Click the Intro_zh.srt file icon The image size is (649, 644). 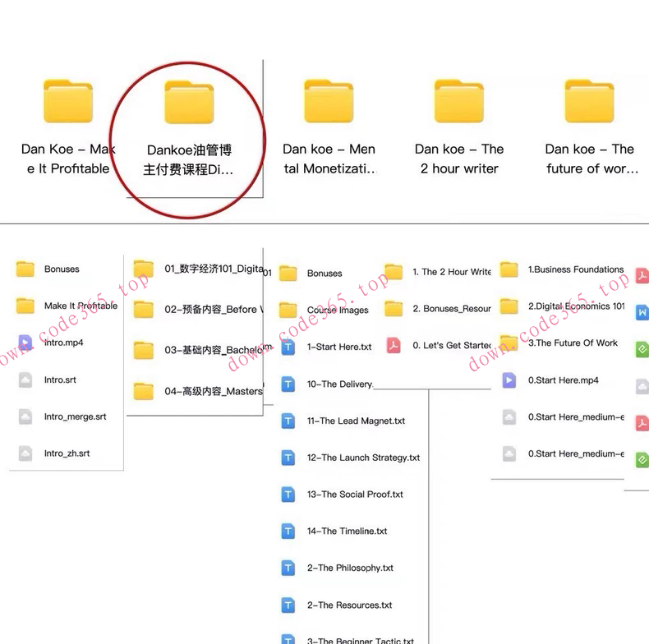pos(25,453)
